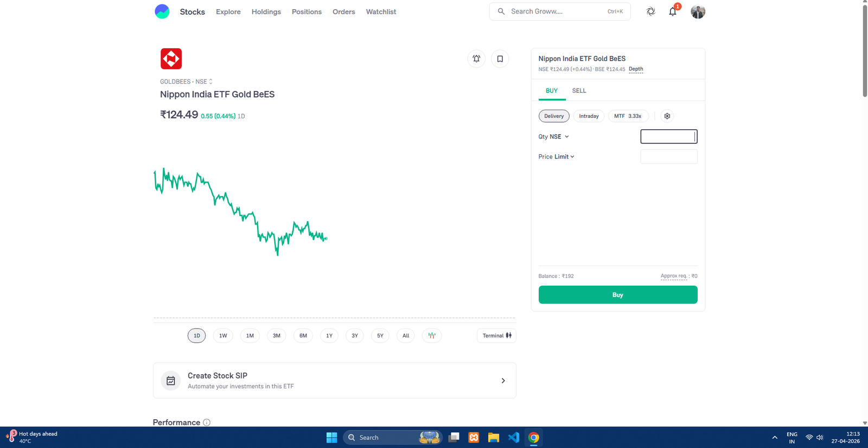Expand Price Limit type dropdown
868x448 pixels.
(x=564, y=156)
